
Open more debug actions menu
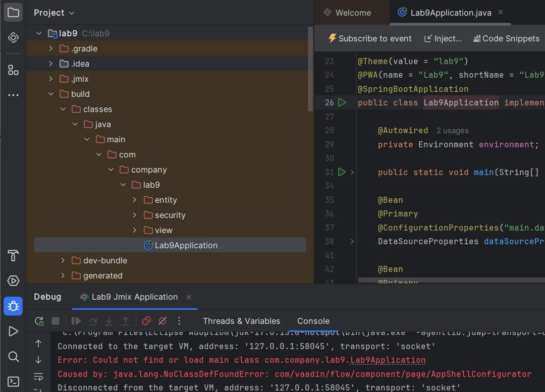179,321
